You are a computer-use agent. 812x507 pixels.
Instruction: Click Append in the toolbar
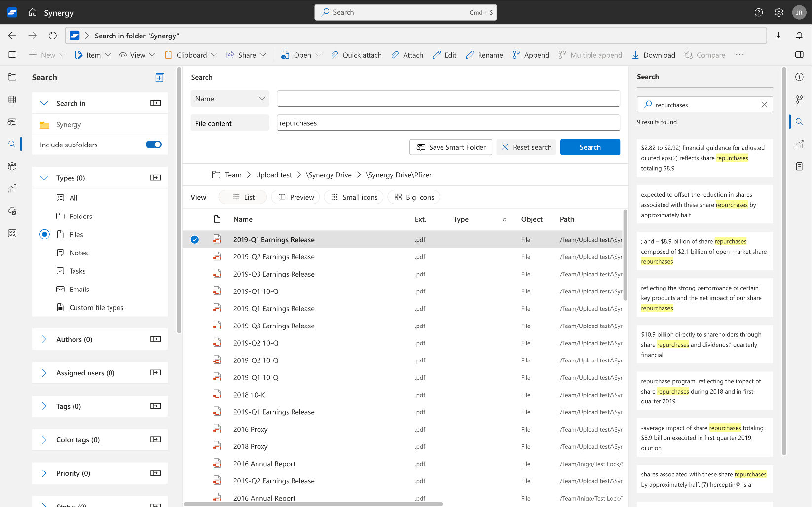530,55
